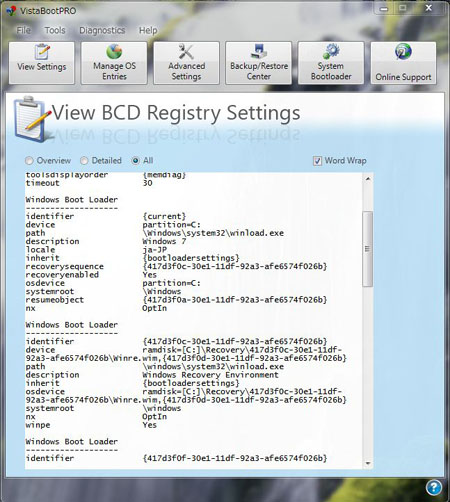Click the last identifier GUID ending 417d3f0f
The height and width of the screenshot is (502, 450).
pyautogui.click(x=235, y=458)
